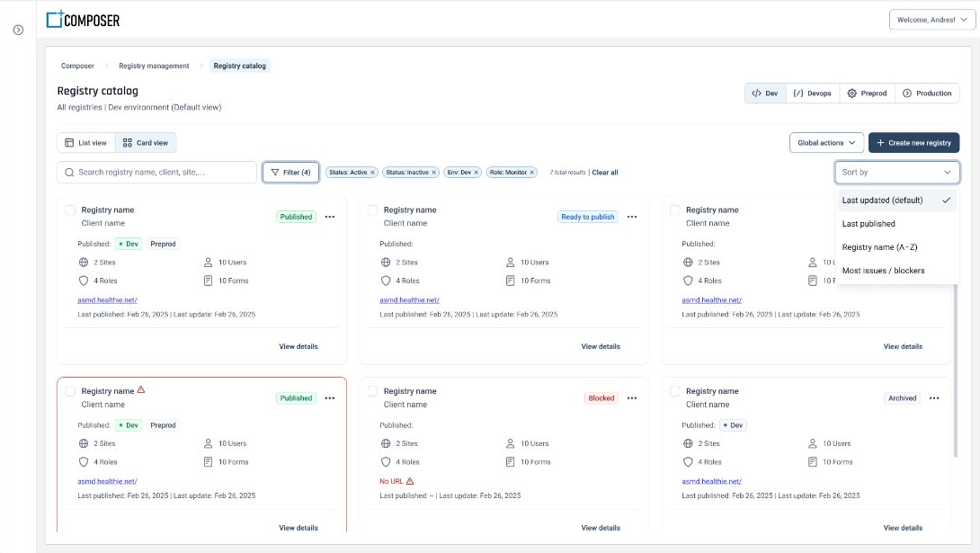The height and width of the screenshot is (553, 980).
Task: Select the checkbox on the first Published card
Action: (x=71, y=210)
